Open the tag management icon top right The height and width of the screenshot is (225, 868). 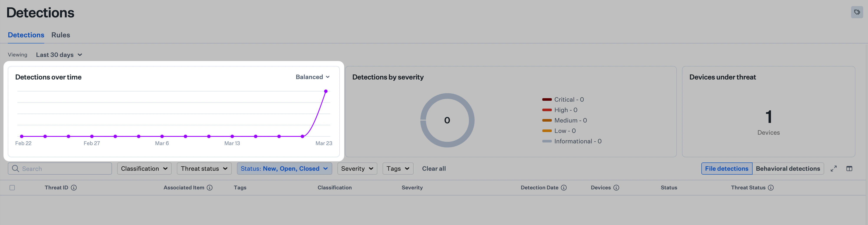point(857,12)
